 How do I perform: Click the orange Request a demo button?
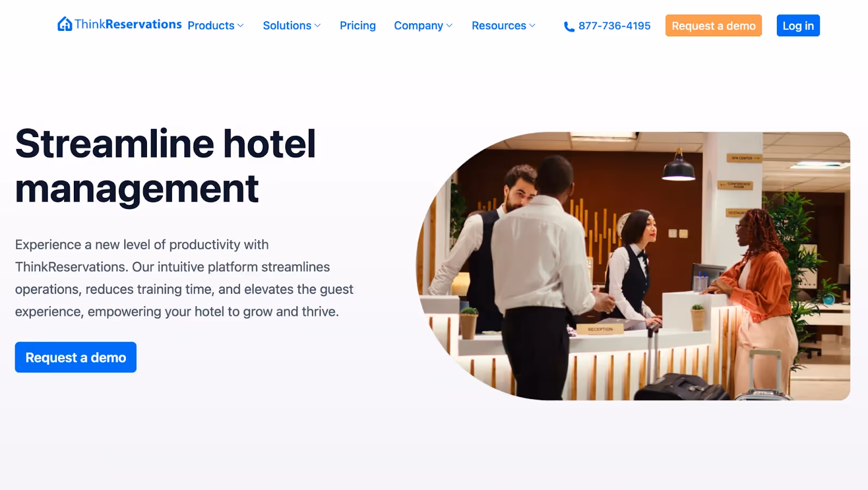[x=713, y=25]
